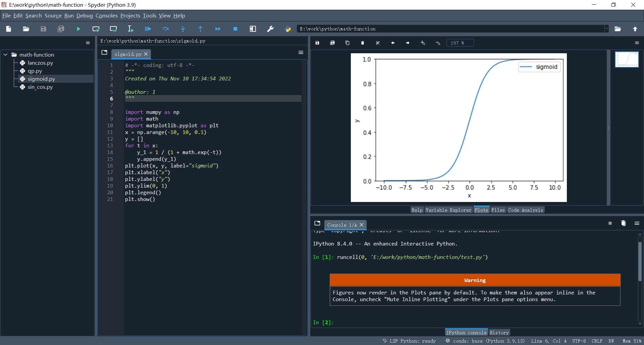Select the sigmoid plot thumbnail
The image size is (644, 345).
point(627,59)
